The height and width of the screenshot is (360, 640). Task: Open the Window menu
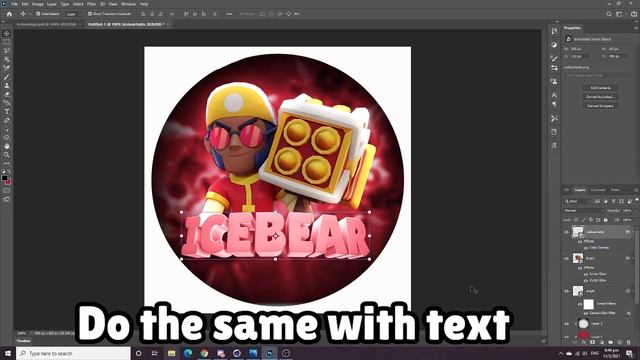[128, 4]
